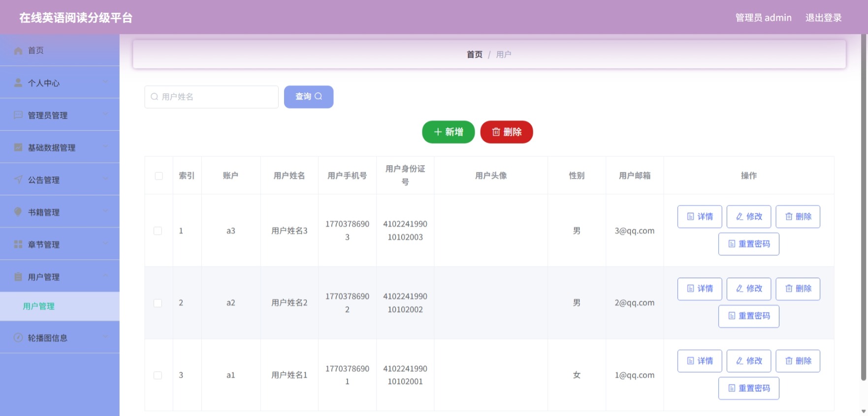Expand the 书籍管理 menu arrow
Screen dimensions: 868x416
tap(105, 211)
